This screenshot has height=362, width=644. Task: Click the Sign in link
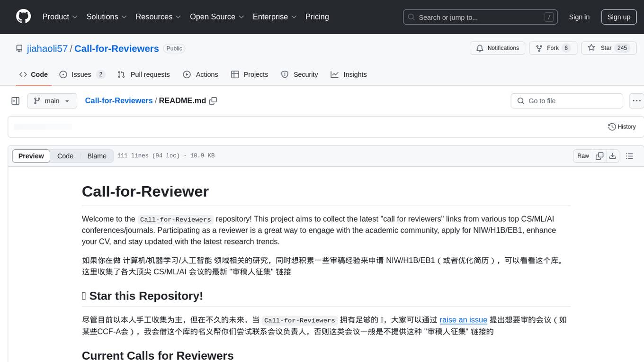579,17
